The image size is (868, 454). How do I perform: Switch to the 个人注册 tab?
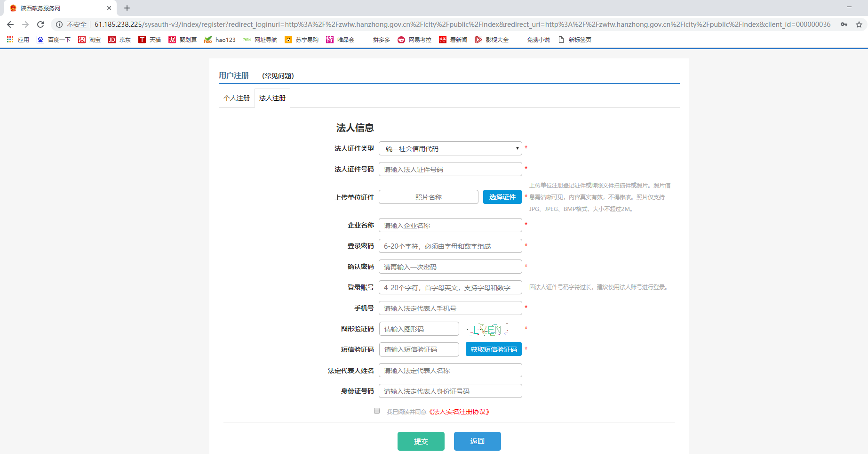(236, 98)
